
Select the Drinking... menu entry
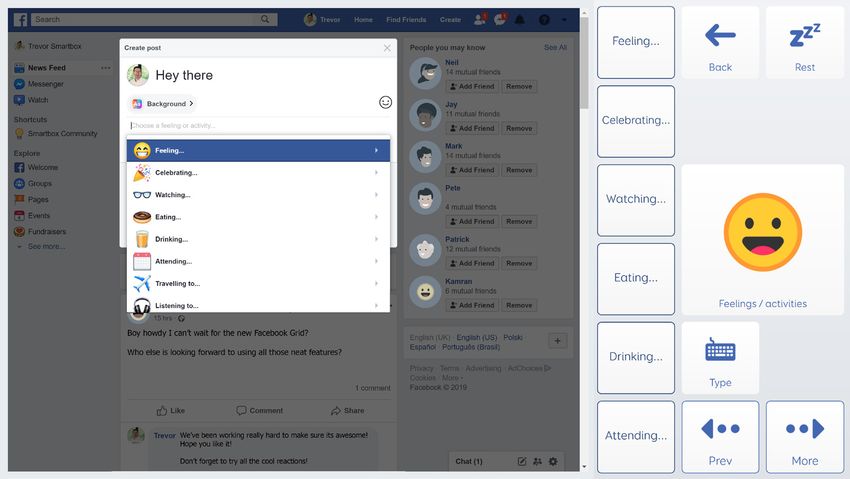click(x=259, y=240)
